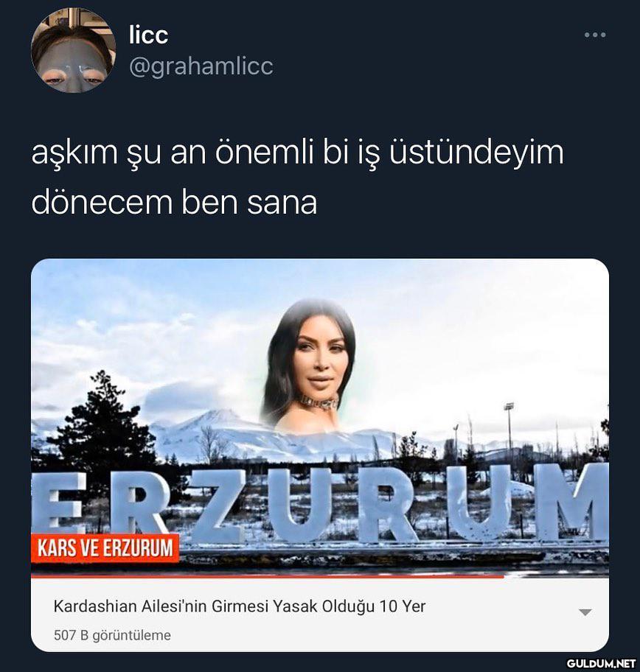Select the tweet line starting with aşkım
This screenshot has width=640, height=672.
(x=297, y=153)
